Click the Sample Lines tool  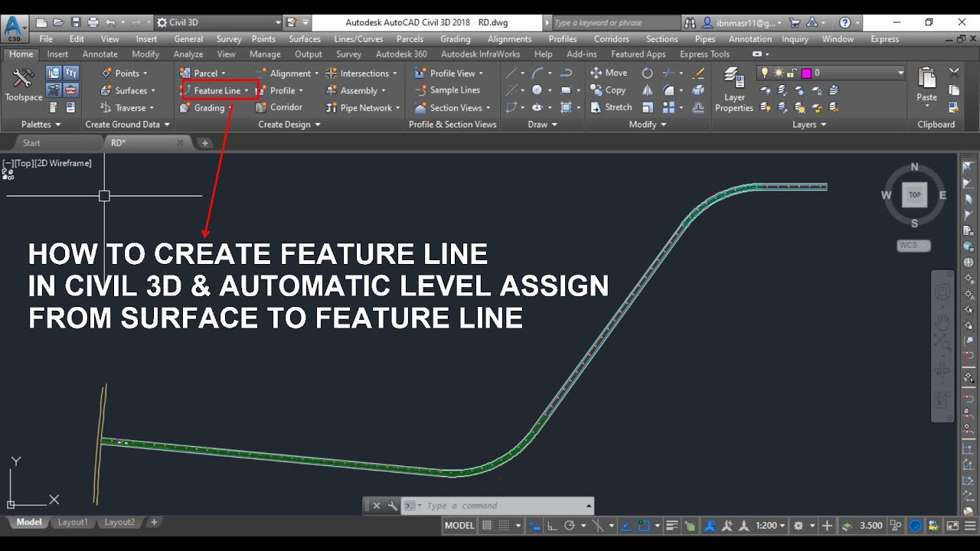(x=449, y=90)
